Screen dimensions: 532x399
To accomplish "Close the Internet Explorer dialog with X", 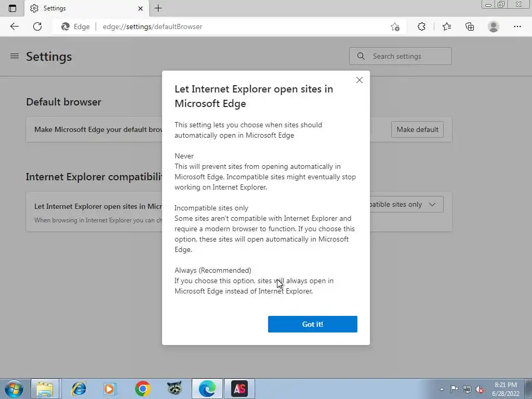I will (360, 80).
